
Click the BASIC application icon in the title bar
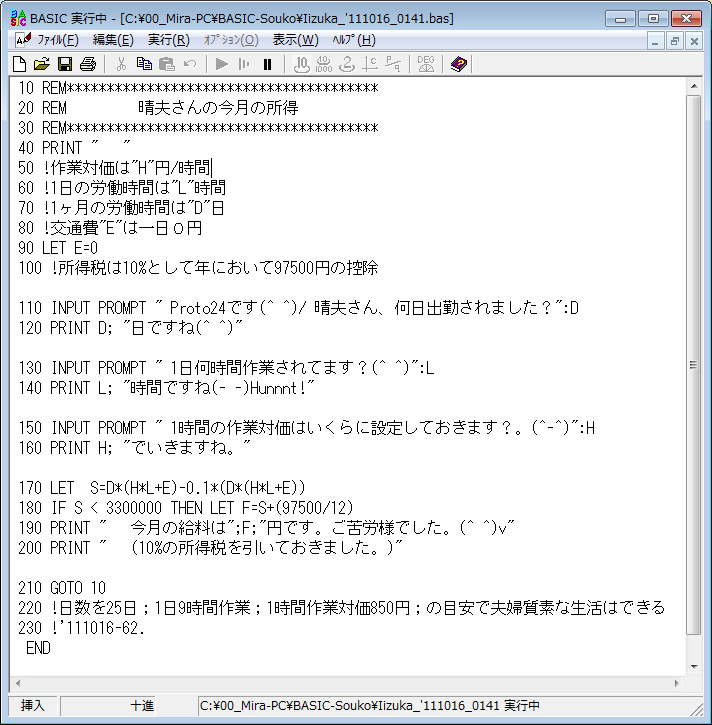pos(18,18)
